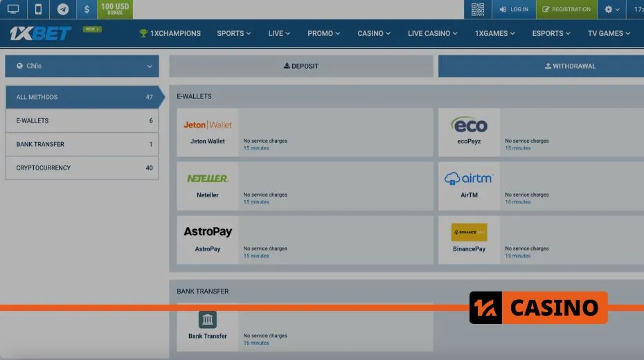
Task: Click the 47 count in ALL METHODS
Action: (149, 98)
